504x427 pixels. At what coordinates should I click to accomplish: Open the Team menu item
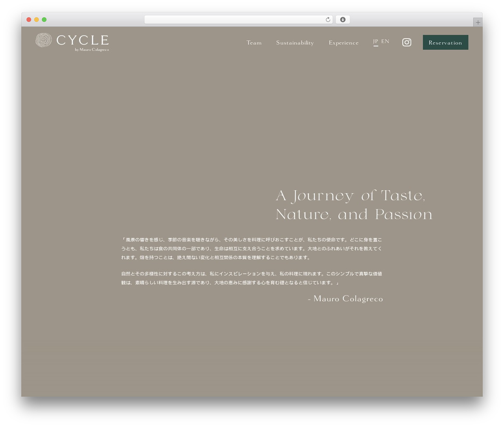(x=254, y=43)
